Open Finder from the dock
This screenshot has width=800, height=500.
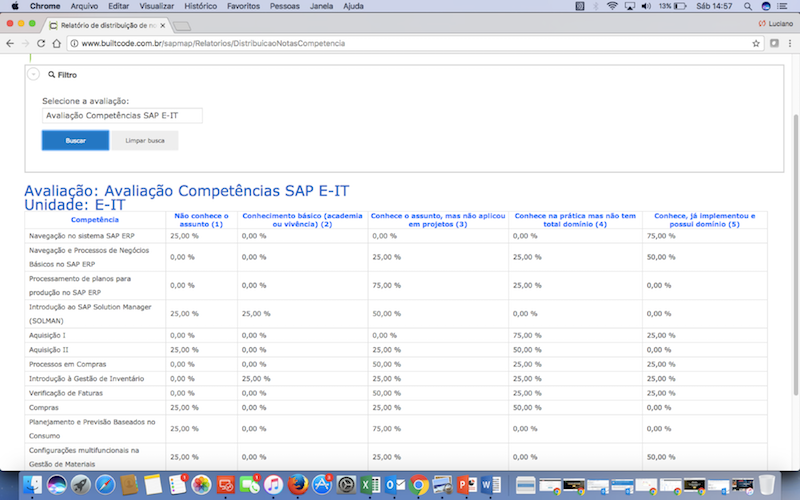[x=32, y=484]
